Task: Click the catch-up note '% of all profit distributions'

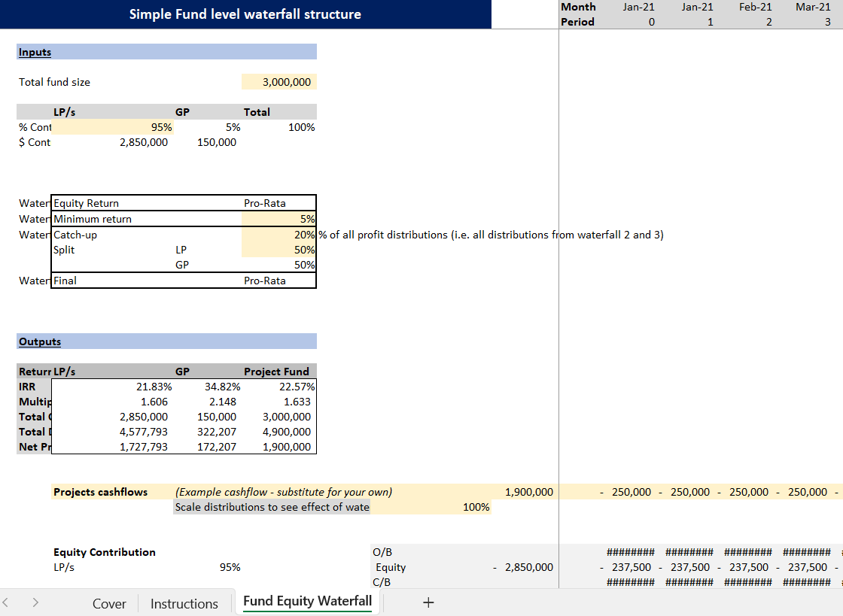Action: [491, 235]
